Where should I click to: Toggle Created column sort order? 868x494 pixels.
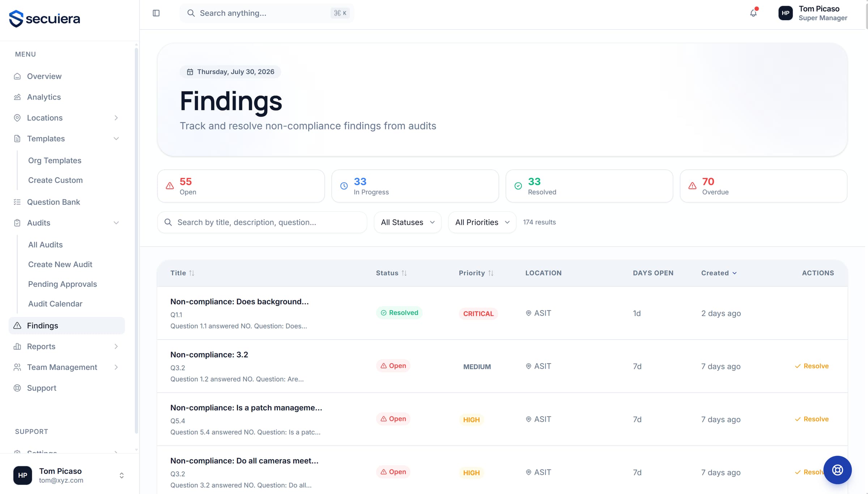pos(719,273)
